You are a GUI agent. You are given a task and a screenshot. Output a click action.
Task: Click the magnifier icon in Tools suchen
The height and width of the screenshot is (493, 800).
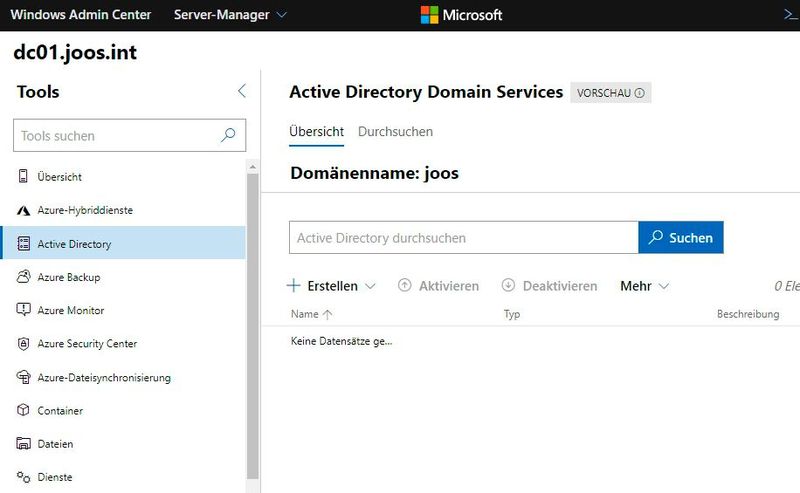click(228, 135)
